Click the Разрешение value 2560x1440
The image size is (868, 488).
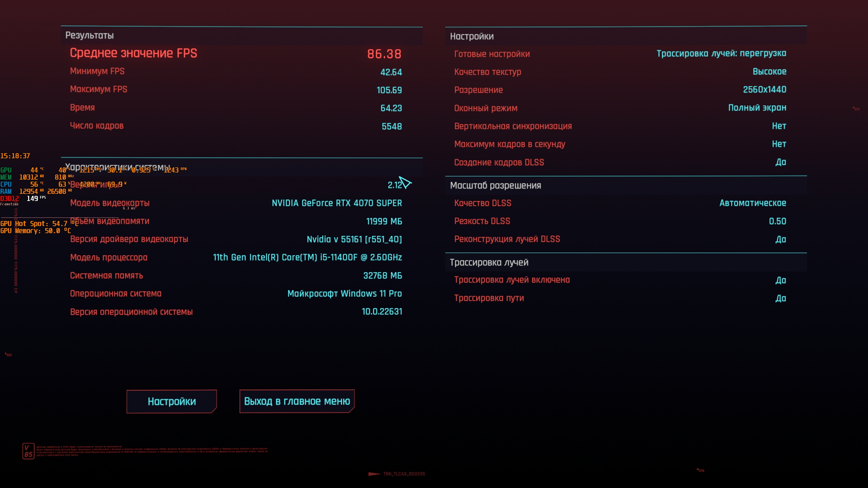click(x=765, y=90)
